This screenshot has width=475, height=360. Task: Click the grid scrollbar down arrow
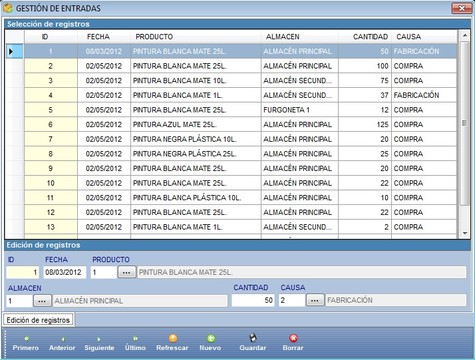pos(465,234)
